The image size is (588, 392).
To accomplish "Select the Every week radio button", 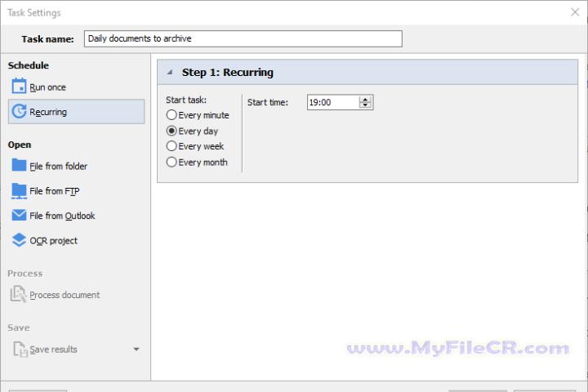I will tap(171, 146).
